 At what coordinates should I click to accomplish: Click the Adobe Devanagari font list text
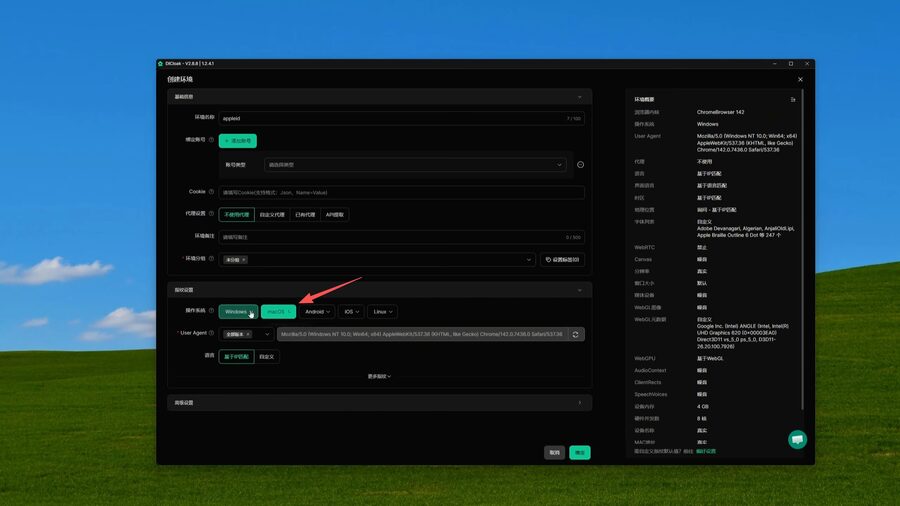coord(746,232)
